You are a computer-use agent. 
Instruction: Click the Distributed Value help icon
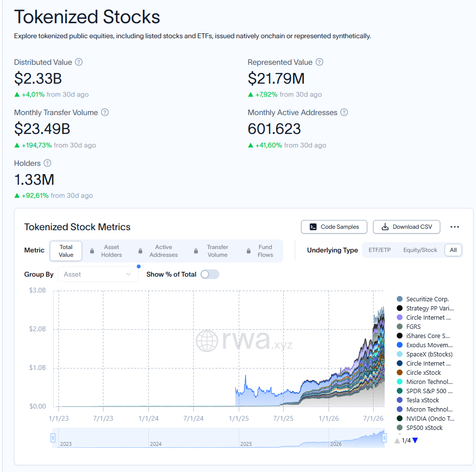[x=79, y=62]
